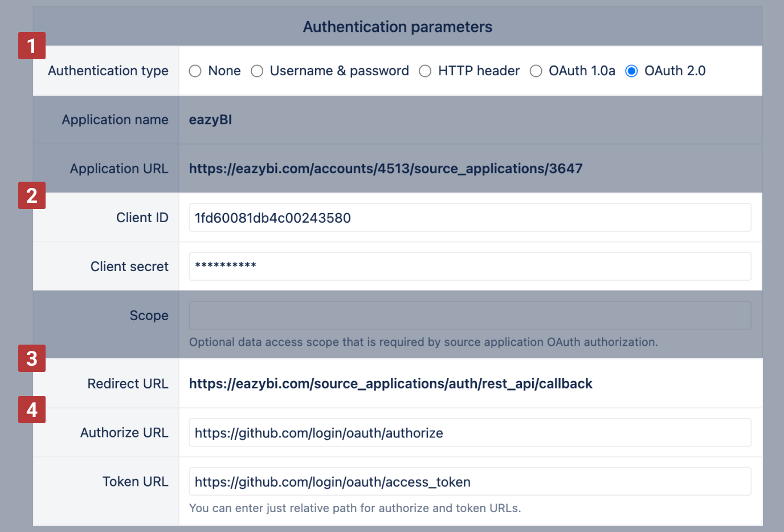The height and width of the screenshot is (532, 784).
Task: Select the OAuth 1.0a option
Action: coord(536,71)
